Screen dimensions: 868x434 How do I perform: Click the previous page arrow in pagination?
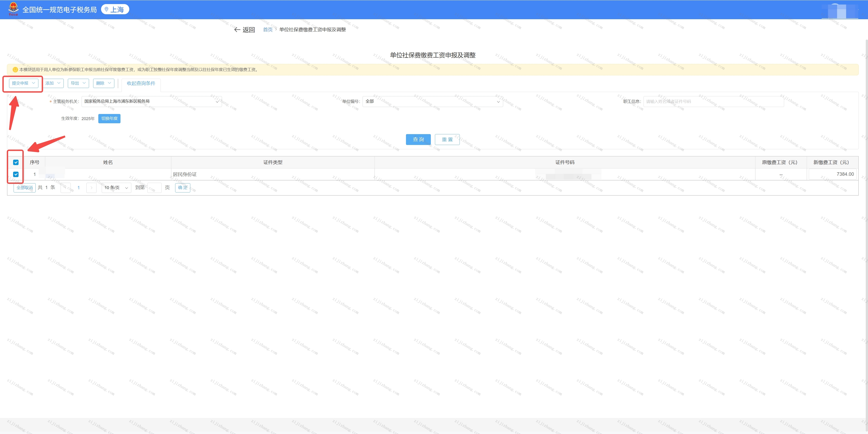[65, 188]
